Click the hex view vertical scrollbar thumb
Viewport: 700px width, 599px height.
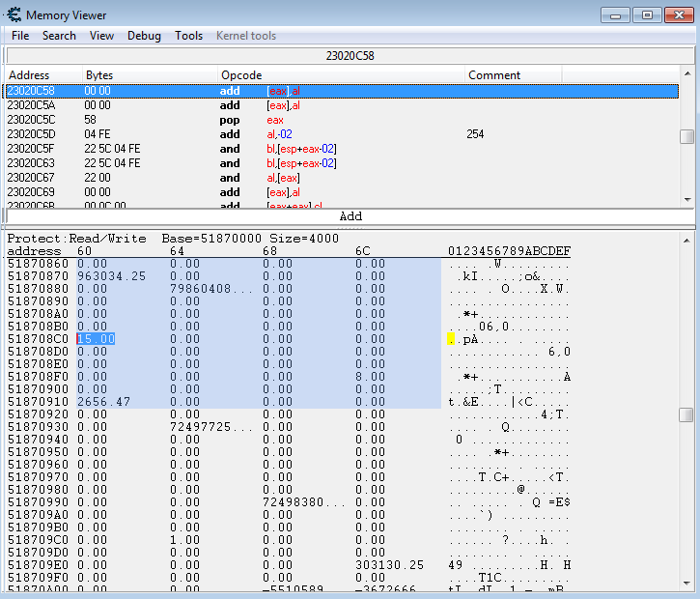click(x=686, y=414)
